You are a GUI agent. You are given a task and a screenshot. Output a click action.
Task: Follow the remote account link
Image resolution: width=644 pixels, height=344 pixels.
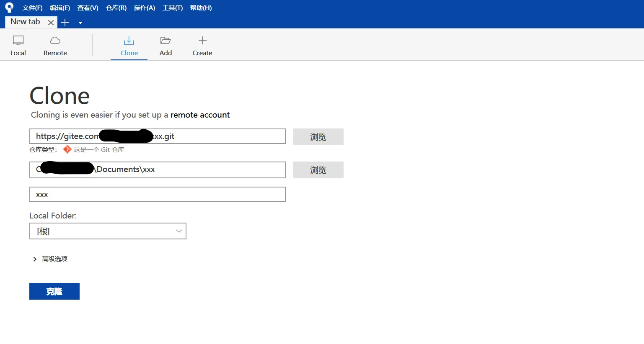[x=200, y=115]
